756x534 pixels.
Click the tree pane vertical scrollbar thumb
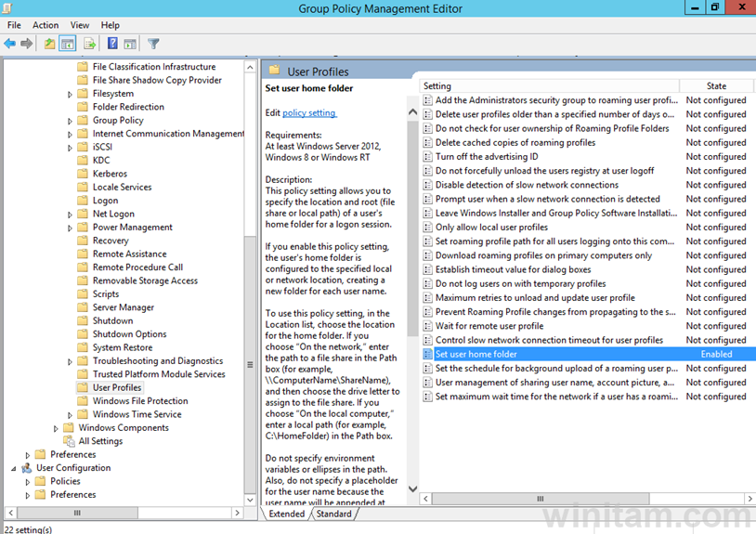coord(250,364)
